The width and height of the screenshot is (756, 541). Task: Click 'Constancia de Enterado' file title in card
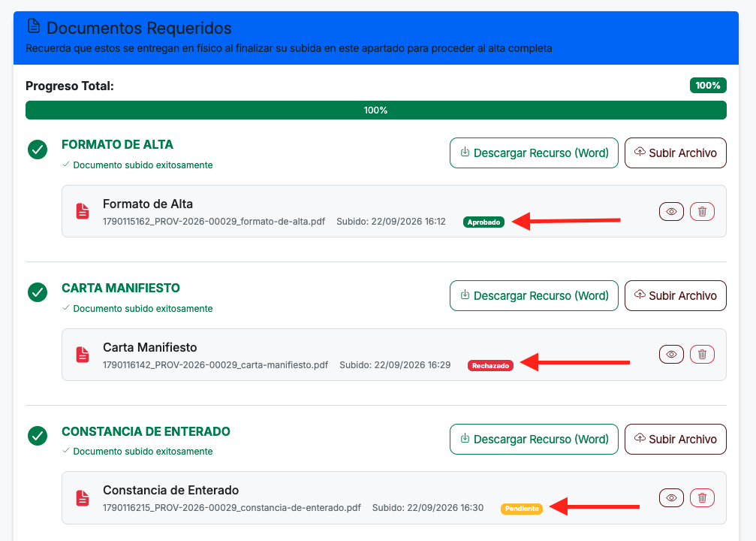coord(170,491)
